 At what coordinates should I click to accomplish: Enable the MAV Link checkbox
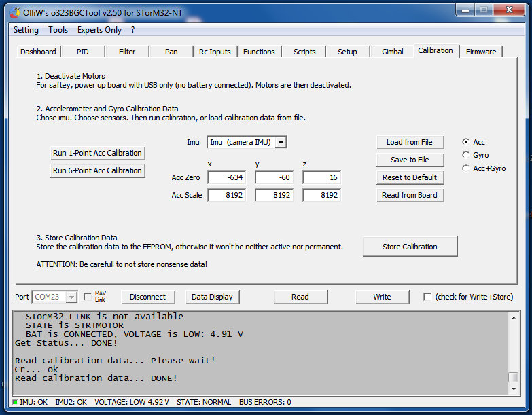(87, 297)
